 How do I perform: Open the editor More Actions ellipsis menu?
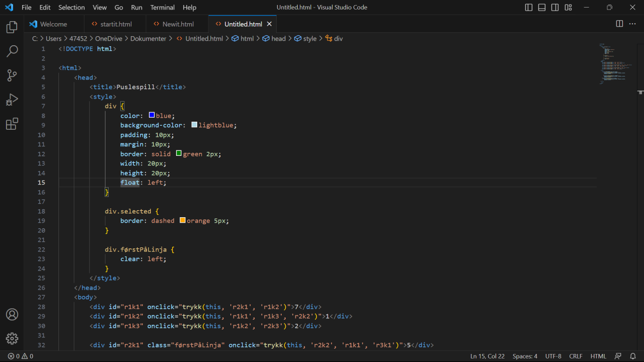[x=632, y=24]
